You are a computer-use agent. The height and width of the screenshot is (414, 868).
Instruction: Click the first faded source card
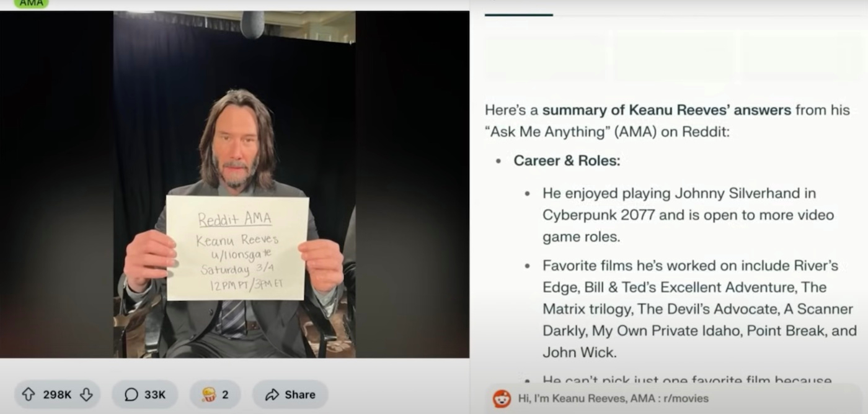click(x=545, y=59)
